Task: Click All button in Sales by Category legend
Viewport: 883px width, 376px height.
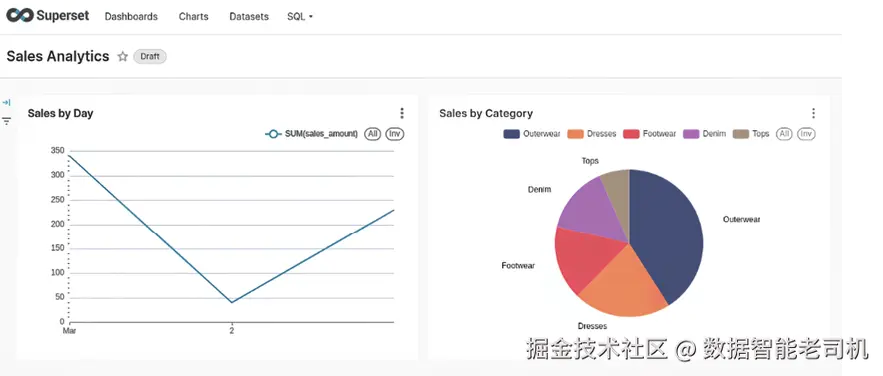Action: point(784,134)
